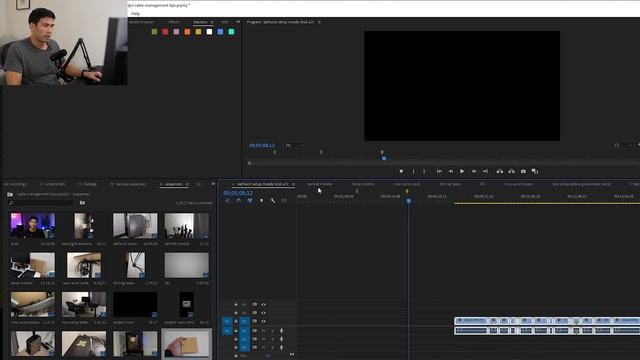Open Program monitor panel menu
Screen dimensions: 640x360
click(319, 22)
